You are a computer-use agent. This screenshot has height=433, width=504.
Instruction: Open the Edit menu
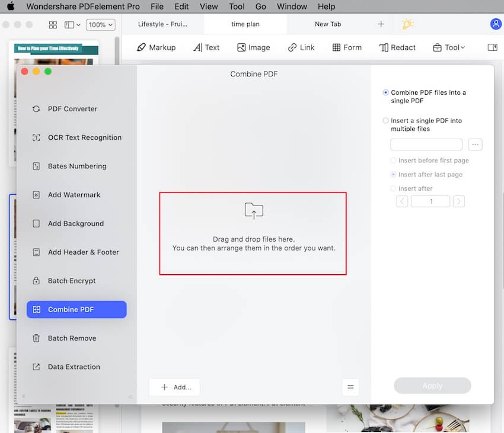(181, 7)
